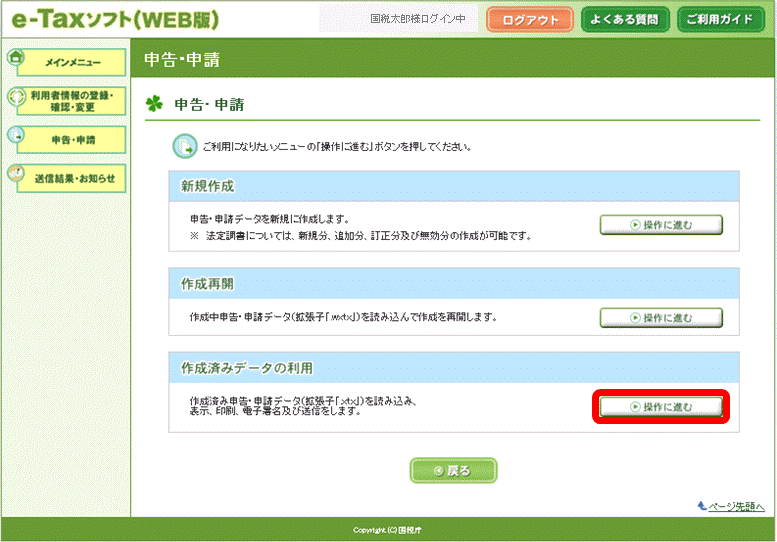
Task: Click the Copyright (C) 国税庁 footer text
Action: pyautogui.click(x=388, y=530)
